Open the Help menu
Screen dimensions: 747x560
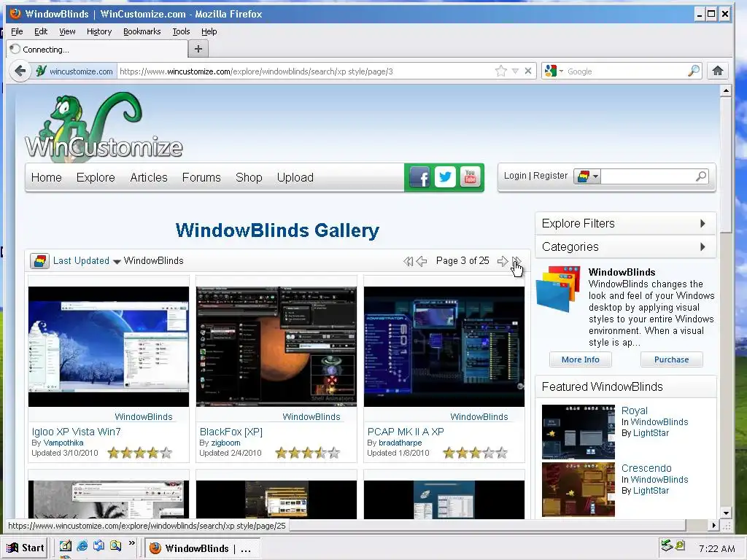click(x=209, y=31)
